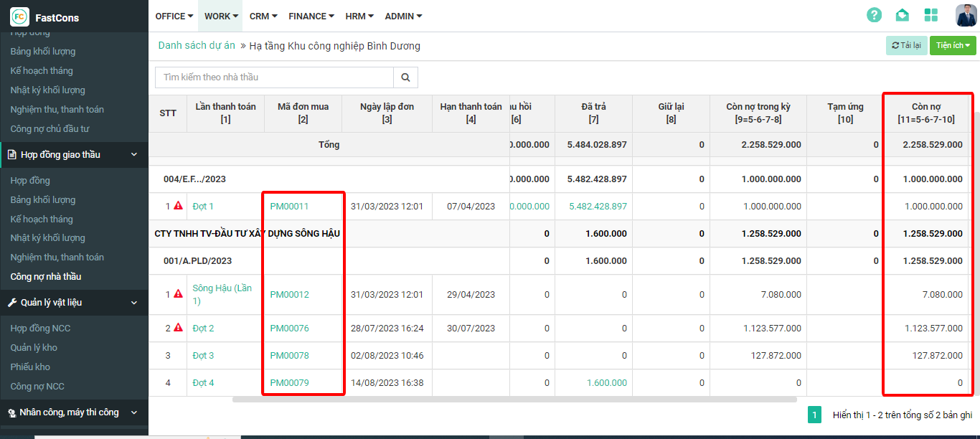The height and width of the screenshot is (439, 980).
Task: Click the warning icon beside Đợt 2
Action: 179,328
